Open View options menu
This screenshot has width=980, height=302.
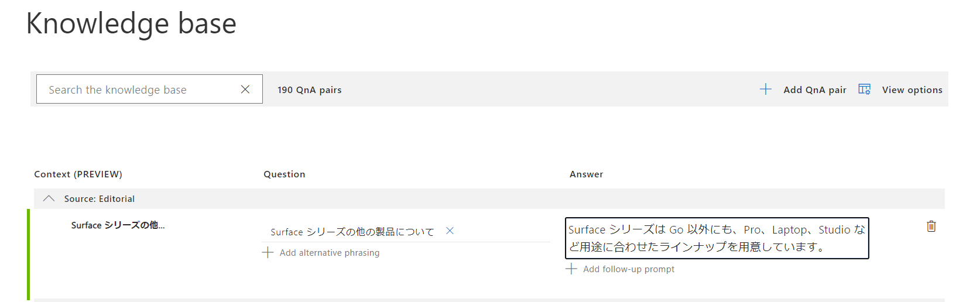tap(912, 90)
